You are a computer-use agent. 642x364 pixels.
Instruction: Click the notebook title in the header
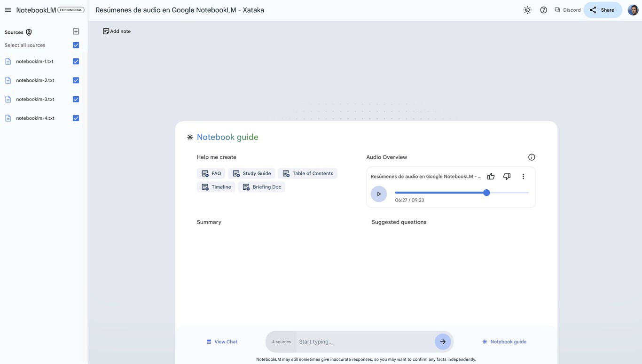[180, 10]
